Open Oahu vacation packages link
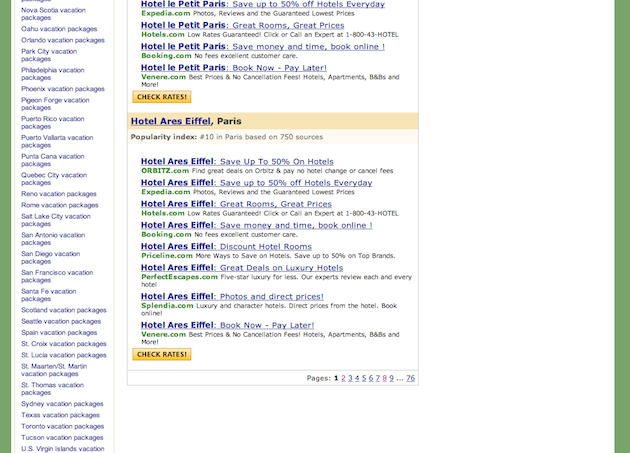This screenshot has height=453, width=630. point(59,29)
